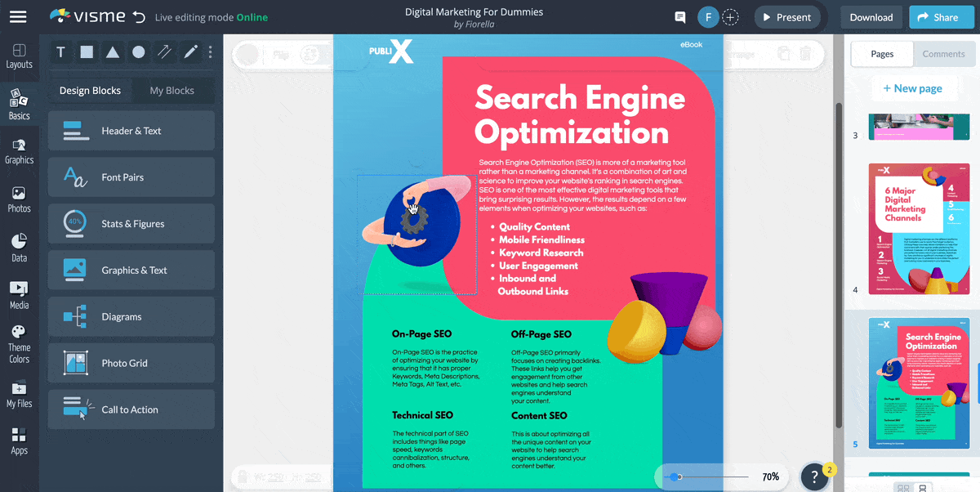980x492 pixels.
Task: Select the triangle shape tool
Action: click(113, 52)
